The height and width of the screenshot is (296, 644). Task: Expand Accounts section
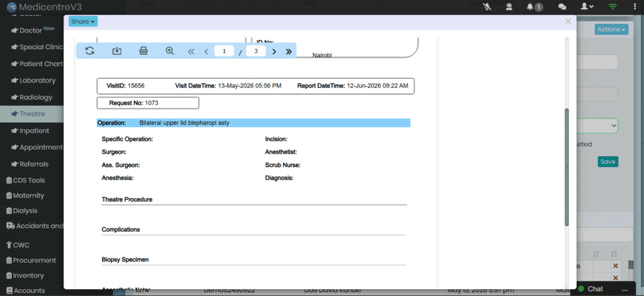(25, 291)
